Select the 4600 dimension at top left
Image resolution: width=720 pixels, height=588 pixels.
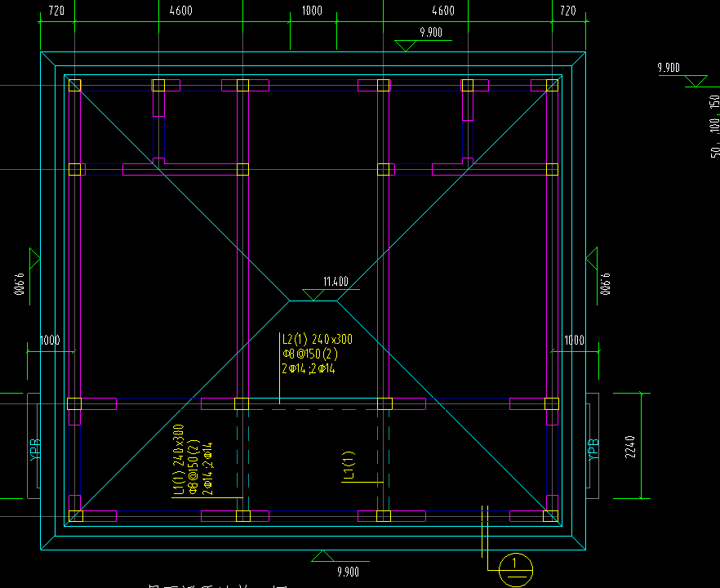click(x=181, y=11)
